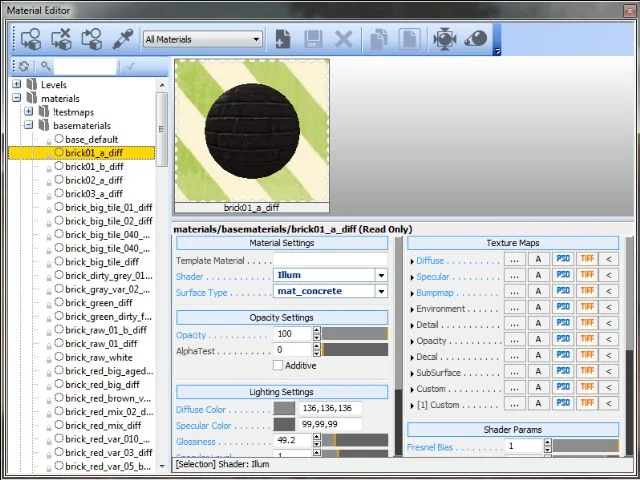Screen dimensions: 640x480
Task: Click the Specular row PSD button
Action: pyautogui.click(x=563, y=275)
